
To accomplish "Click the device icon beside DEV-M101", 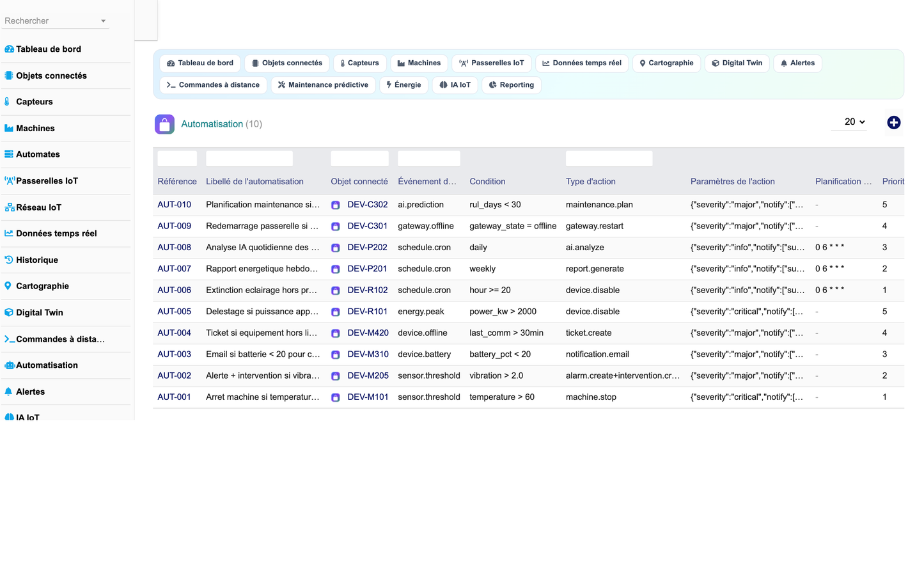I will tap(336, 397).
